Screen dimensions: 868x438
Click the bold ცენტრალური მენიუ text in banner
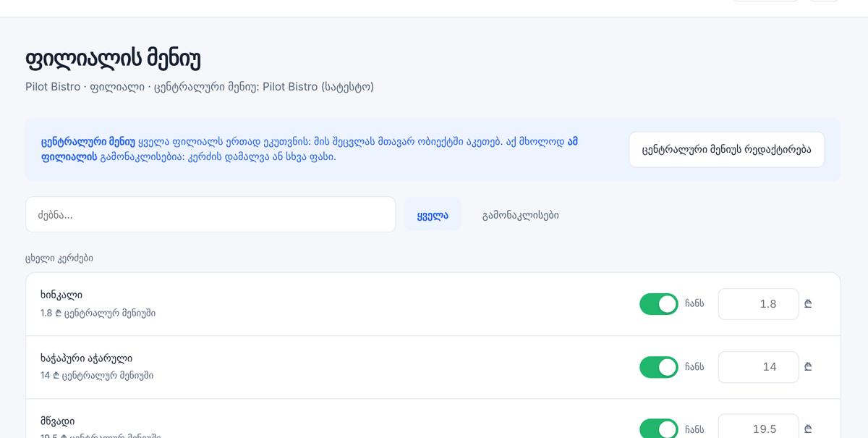point(88,142)
